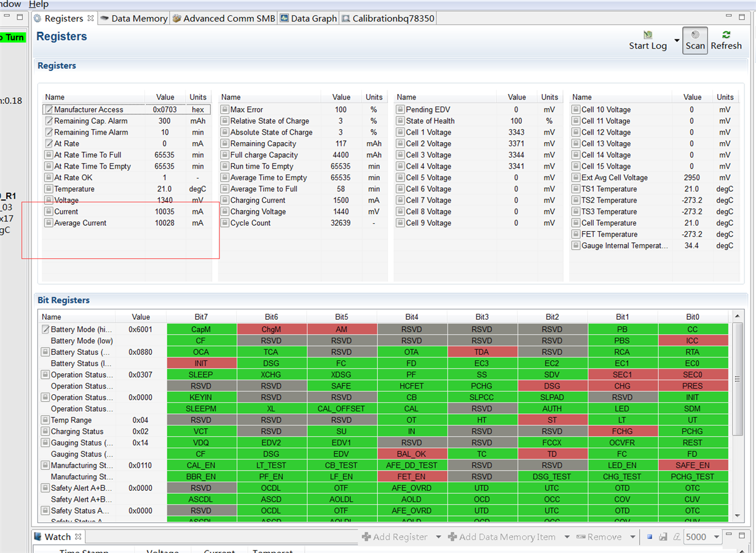Click the eraser clear icon in Watch toolbar
The width and height of the screenshot is (756, 553).
click(x=677, y=537)
